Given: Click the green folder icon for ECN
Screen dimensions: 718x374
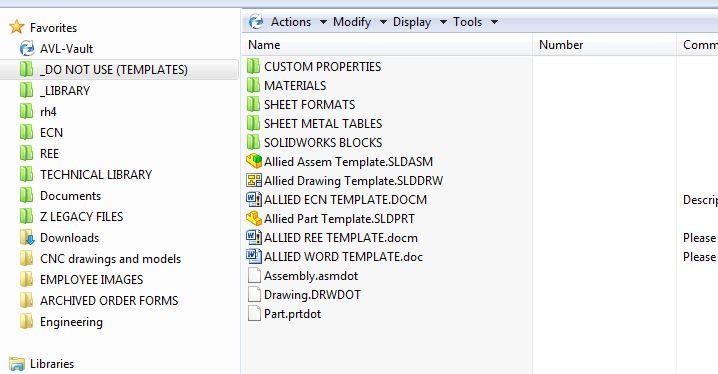Looking at the screenshot, I should [x=26, y=132].
